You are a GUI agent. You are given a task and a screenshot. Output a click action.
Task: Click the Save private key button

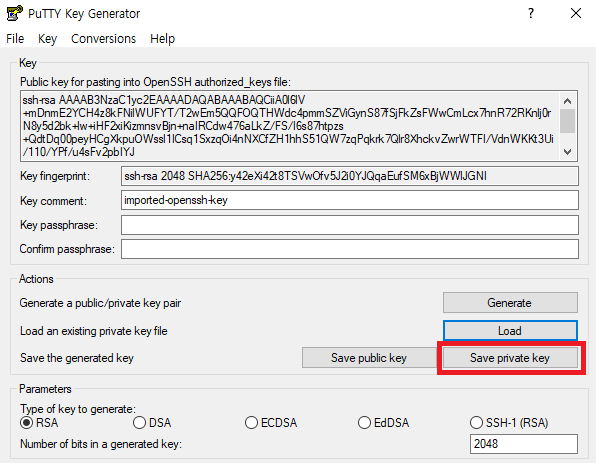pyautogui.click(x=510, y=358)
